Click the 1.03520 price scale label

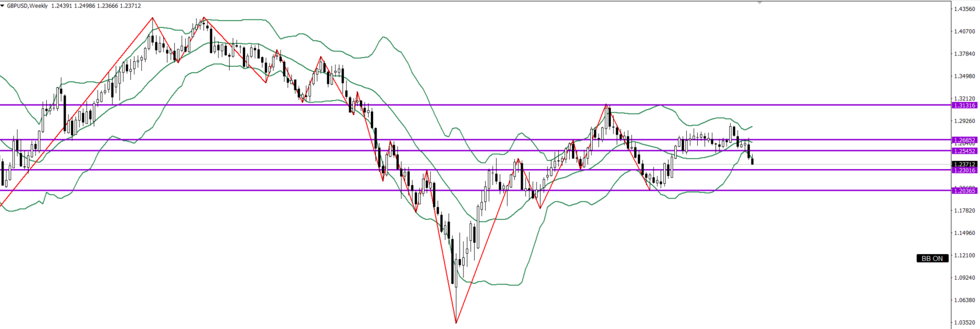[x=965, y=323]
